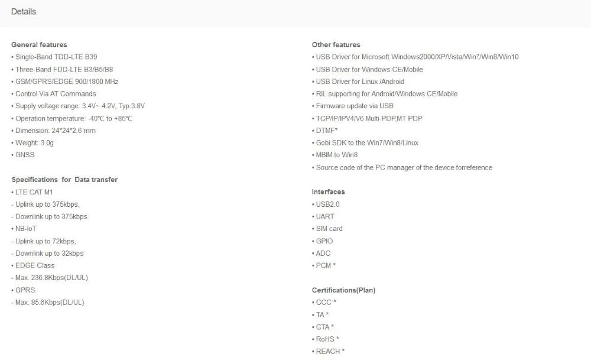Select the LTE CAT M1 bullet
Screen dimensions: 591x364
point(33,192)
